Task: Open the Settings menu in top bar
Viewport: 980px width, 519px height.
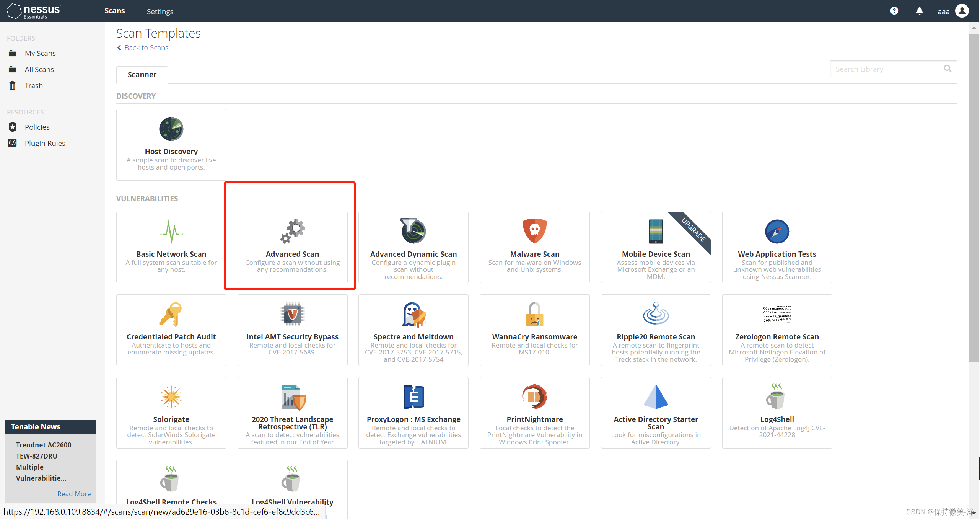Action: tap(160, 11)
